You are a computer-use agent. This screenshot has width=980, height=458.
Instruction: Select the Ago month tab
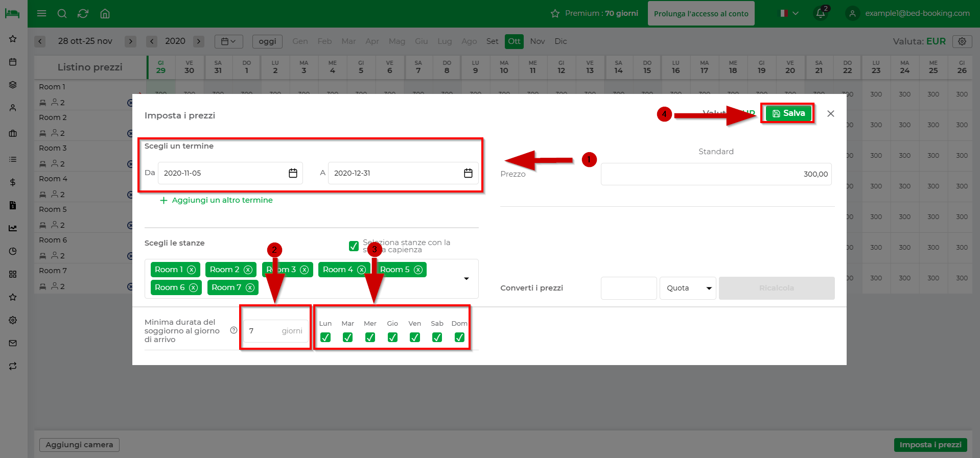[x=469, y=41]
